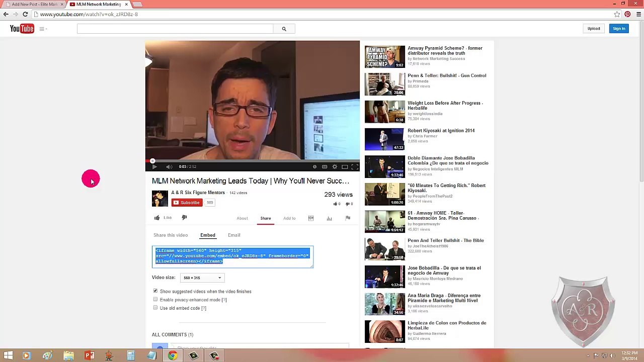644x362 pixels.
Task: Open the Limpieza de Colon con Productos video link
Action: click(x=447, y=325)
